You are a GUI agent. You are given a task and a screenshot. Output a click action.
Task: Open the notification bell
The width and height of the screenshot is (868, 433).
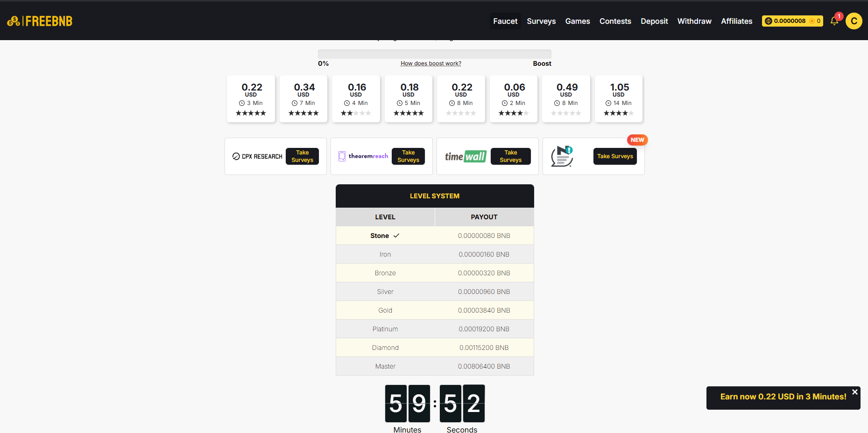tap(834, 21)
